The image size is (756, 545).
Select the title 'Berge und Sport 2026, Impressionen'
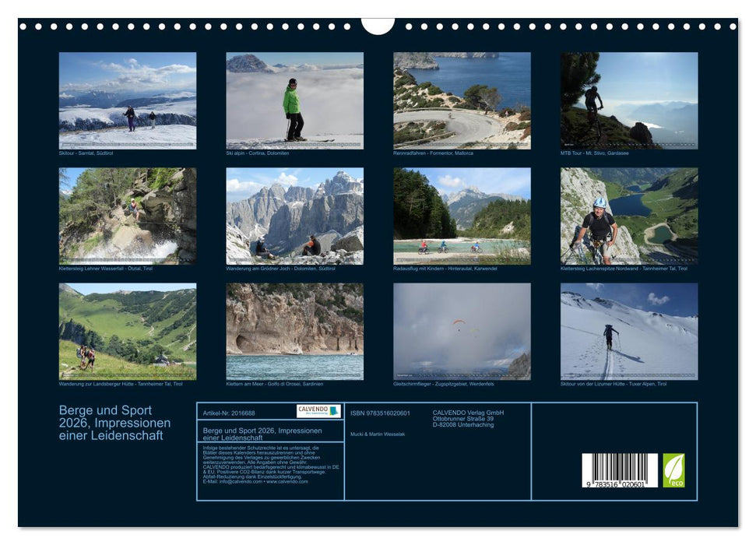(x=113, y=417)
